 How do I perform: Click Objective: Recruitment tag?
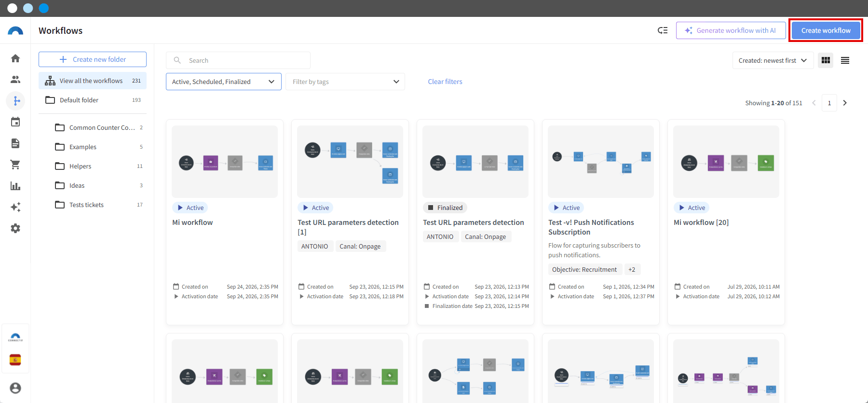[584, 269]
